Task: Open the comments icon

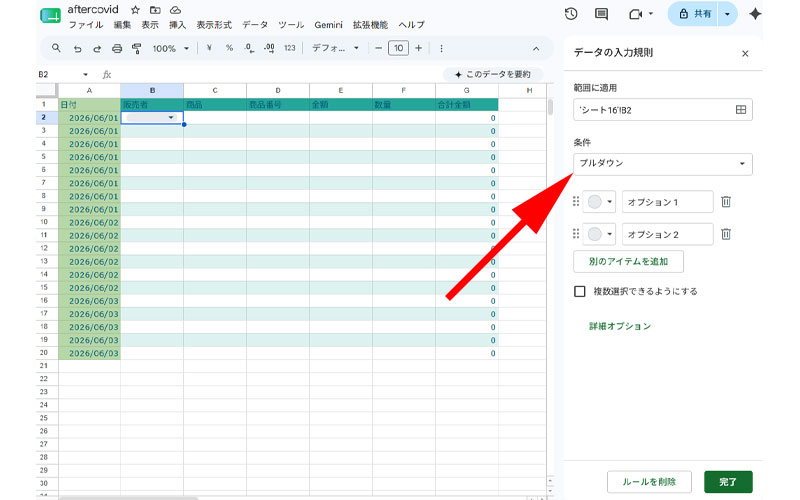Action: [602, 14]
